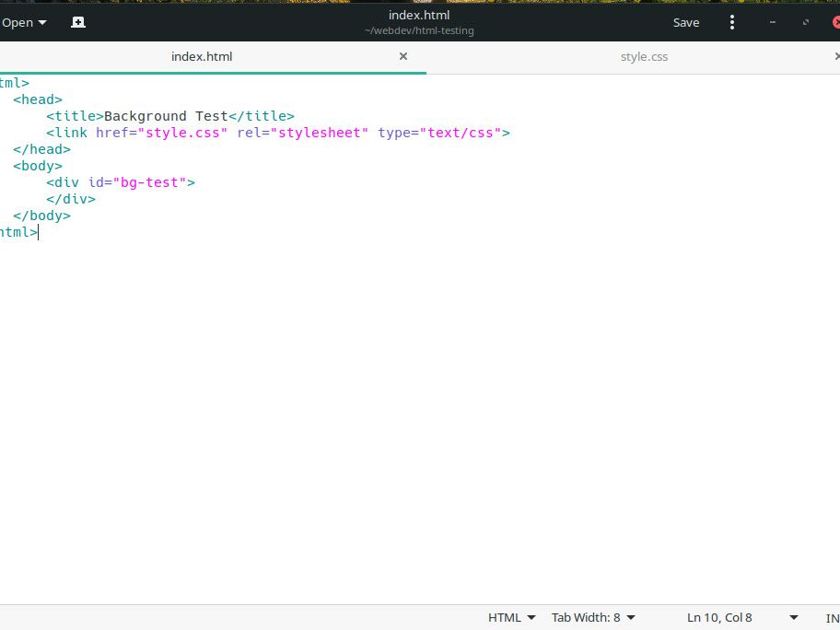Click the closing </div> tag
This screenshot has width=840, height=630.
coord(71,199)
